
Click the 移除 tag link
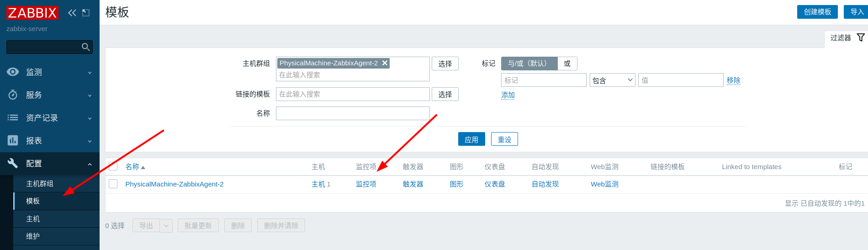pos(733,80)
